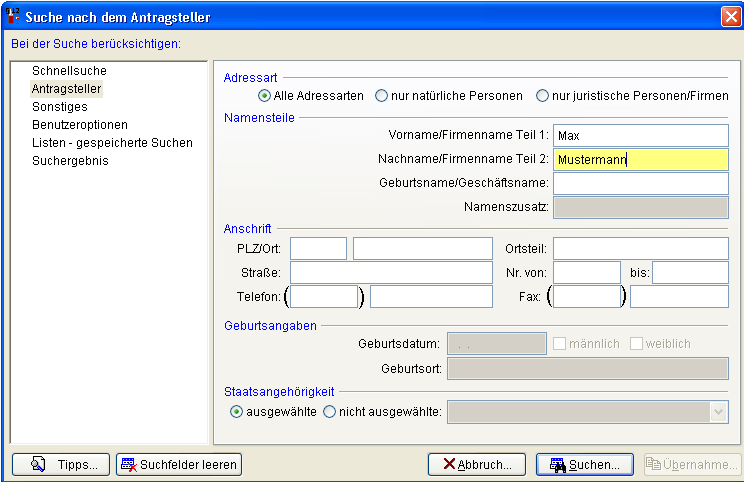Viewport: 744px width, 482px height.
Task: Enable 'nicht ausgewählte' Staatsangehörigkeit radio
Action: pos(329,411)
